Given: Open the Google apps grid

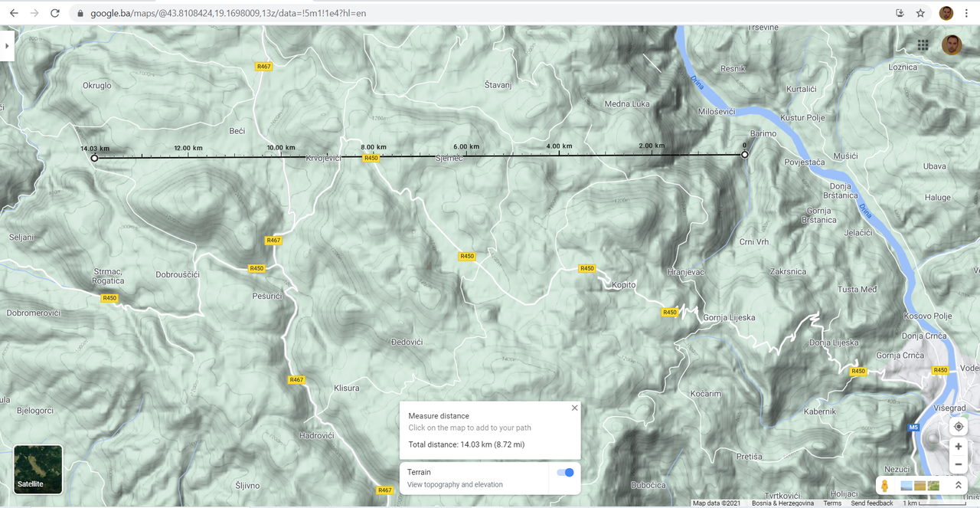Looking at the screenshot, I should click(x=923, y=45).
